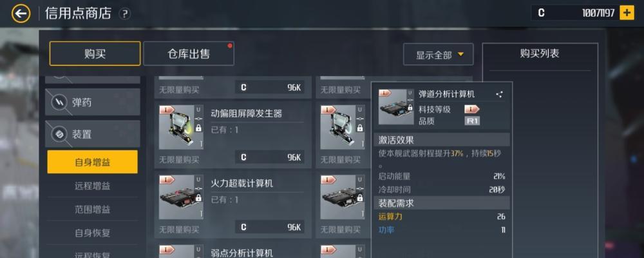The height and width of the screenshot is (258, 644).
Task: Choose the 远程增益 subcategory
Action: click(92, 186)
